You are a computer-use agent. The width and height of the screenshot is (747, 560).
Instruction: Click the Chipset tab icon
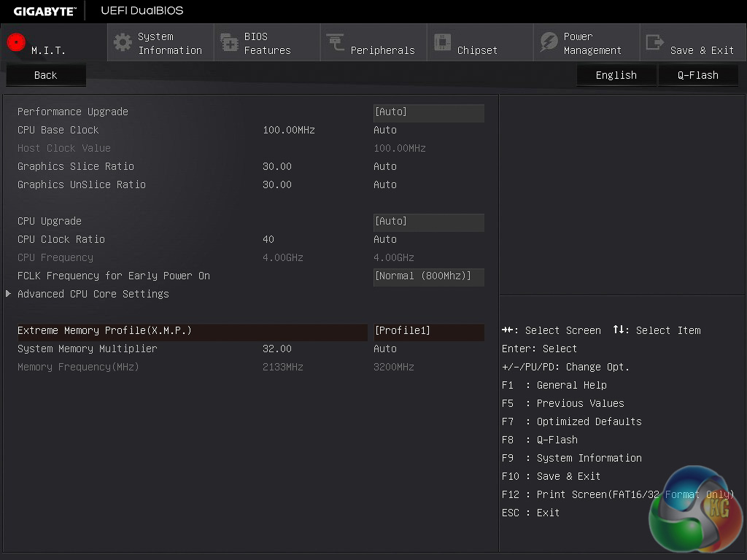(x=442, y=42)
